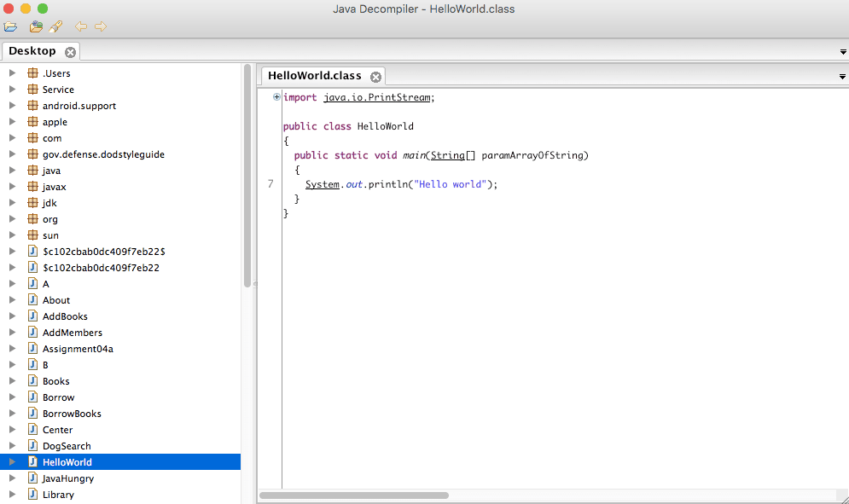This screenshot has height=504, width=849.
Task: Click the DogSearch class file icon
Action: pos(33,446)
